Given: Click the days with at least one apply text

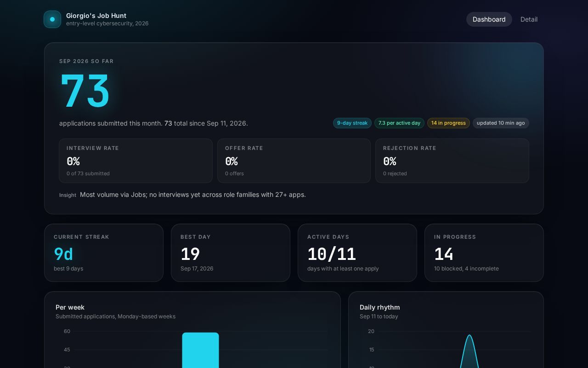Looking at the screenshot, I should pos(343,269).
